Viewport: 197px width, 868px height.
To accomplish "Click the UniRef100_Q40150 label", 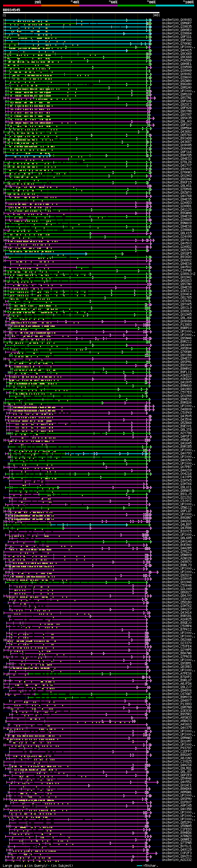I will (177, 460).
